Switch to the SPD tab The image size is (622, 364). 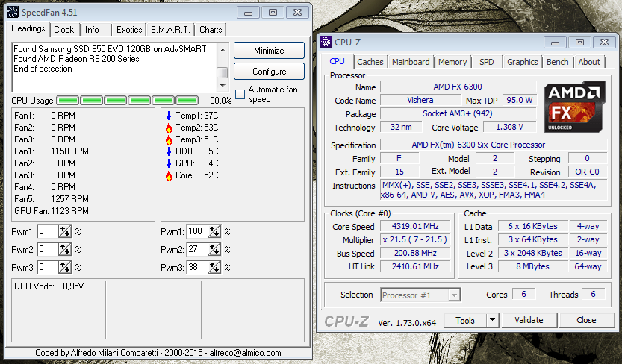pyautogui.click(x=486, y=62)
